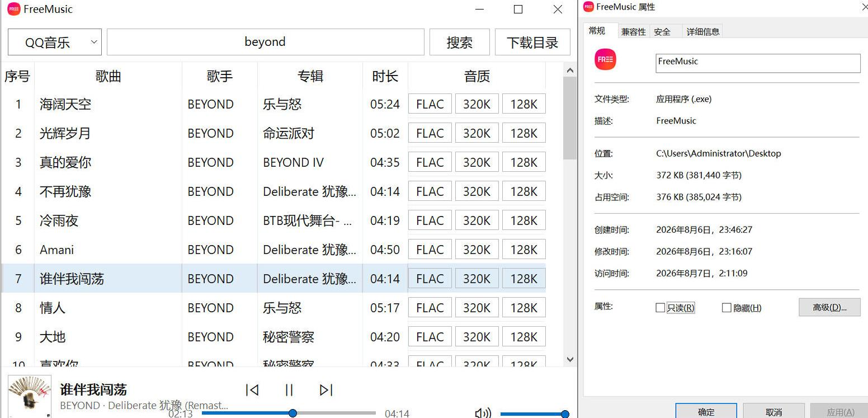Download 海阔天空 in FLAC quality
868x418 pixels.
click(430, 104)
